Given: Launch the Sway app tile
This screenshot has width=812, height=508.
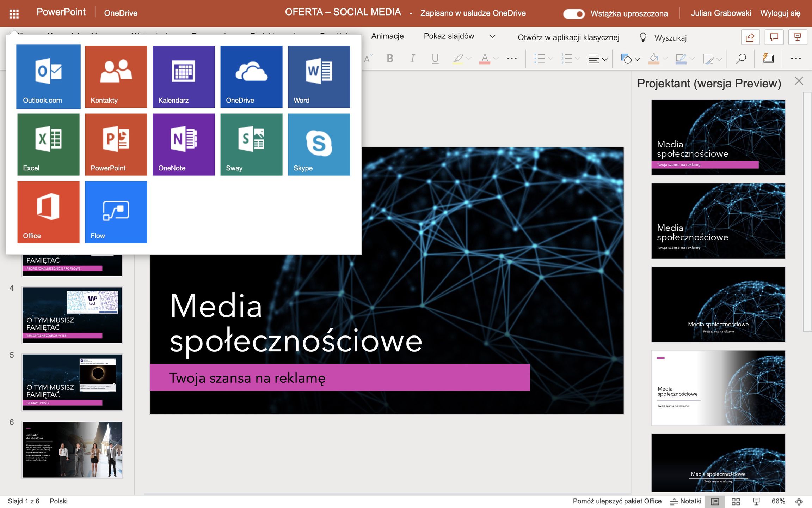Looking at the screenshot, I should click(x=251, y=144).
